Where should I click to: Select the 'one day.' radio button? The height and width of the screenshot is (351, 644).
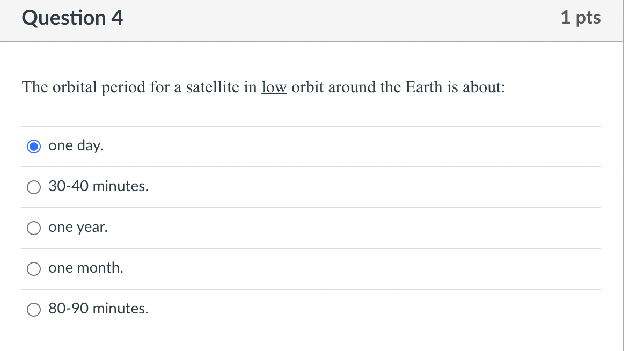(34, 146)
